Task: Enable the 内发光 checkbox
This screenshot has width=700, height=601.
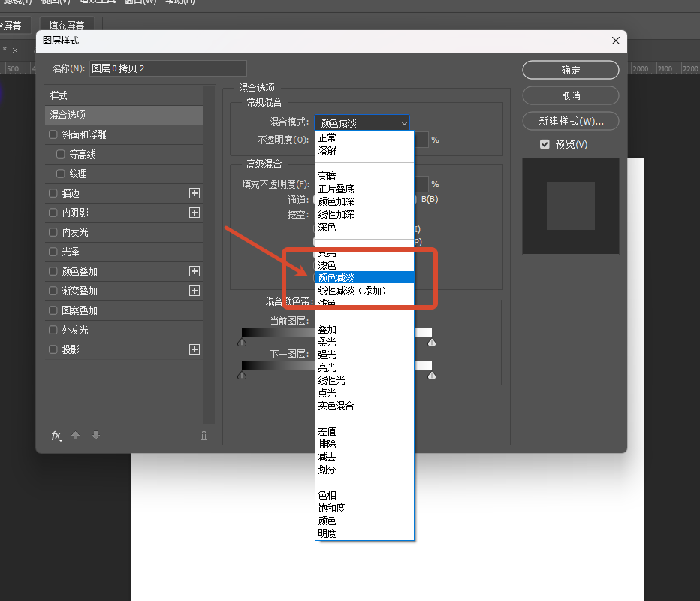Action: pos(53,232)
